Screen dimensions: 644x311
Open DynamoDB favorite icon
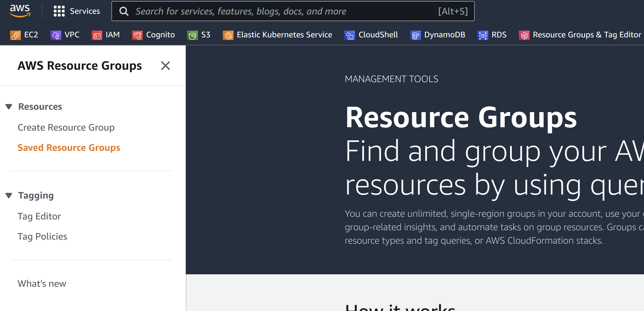click(x=415, y=35)
